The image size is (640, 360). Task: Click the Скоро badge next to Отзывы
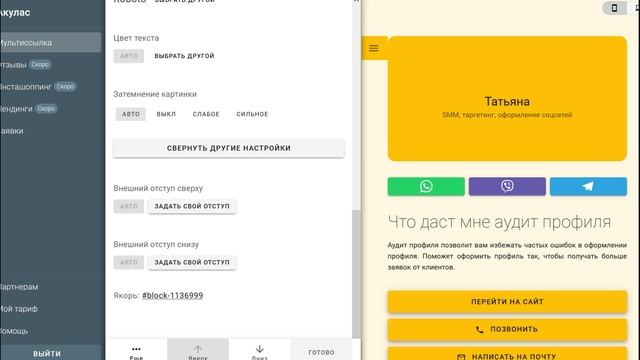pyautogui.click(x=40, y=64)
